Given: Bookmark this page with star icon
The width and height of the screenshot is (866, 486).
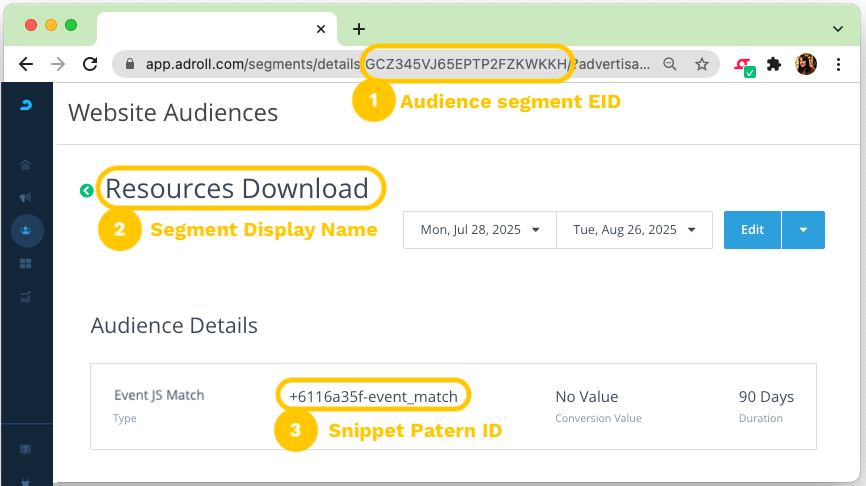Looking at the screenshot, I should (x=702, y=64).
